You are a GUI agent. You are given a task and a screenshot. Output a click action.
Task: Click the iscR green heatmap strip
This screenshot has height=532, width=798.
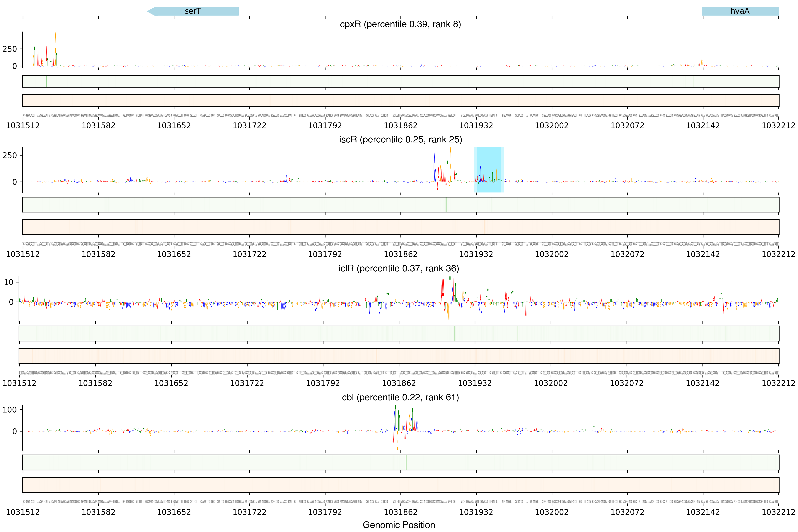(x=400, y=205)
